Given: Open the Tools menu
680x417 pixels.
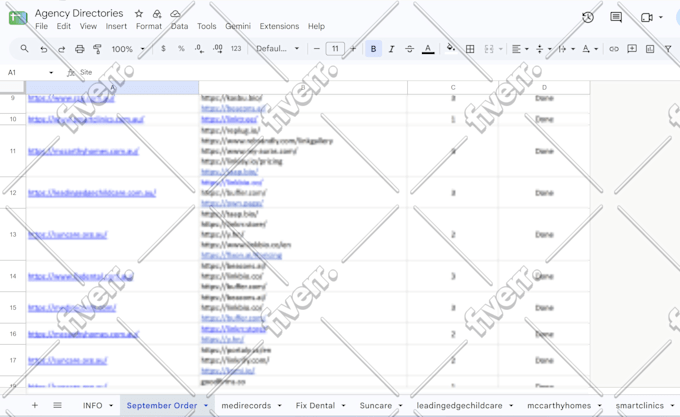Looking at the screenshot, I should point(206,26).
